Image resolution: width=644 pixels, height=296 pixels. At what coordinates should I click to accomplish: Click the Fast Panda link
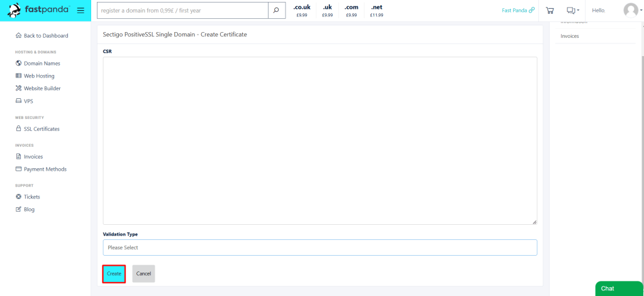pyautogui.click(x=518, y=10)
